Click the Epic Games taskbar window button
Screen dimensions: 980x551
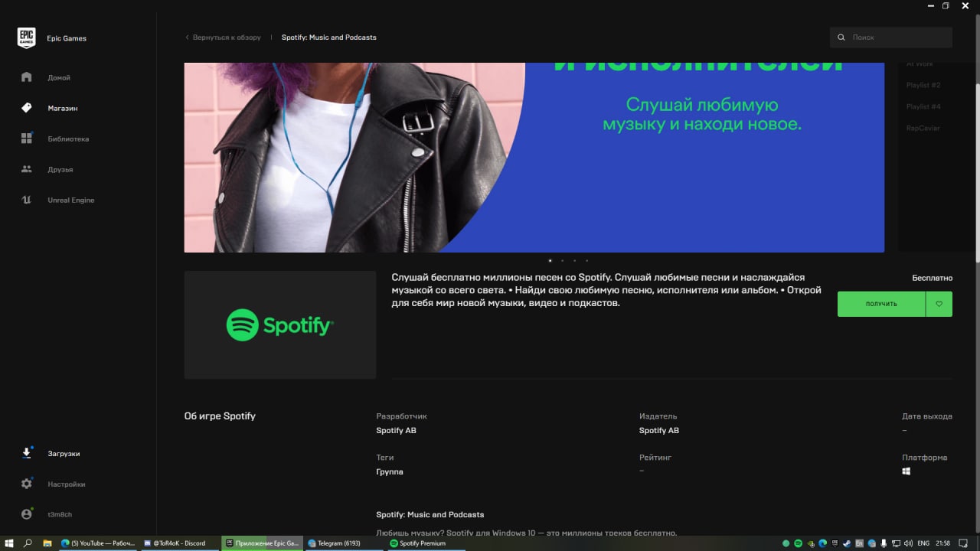click(x=261, y=543)
